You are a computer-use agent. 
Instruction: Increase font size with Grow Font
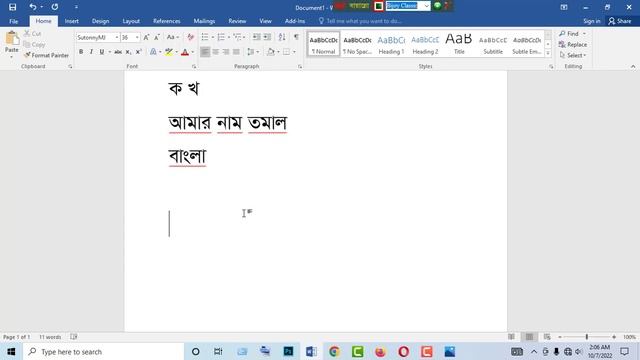click(146, 37)
